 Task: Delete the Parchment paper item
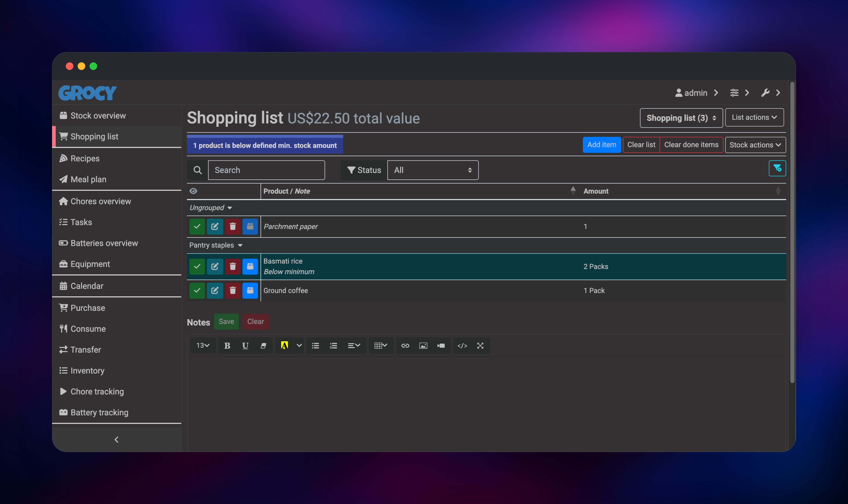(x=233, y=227)
